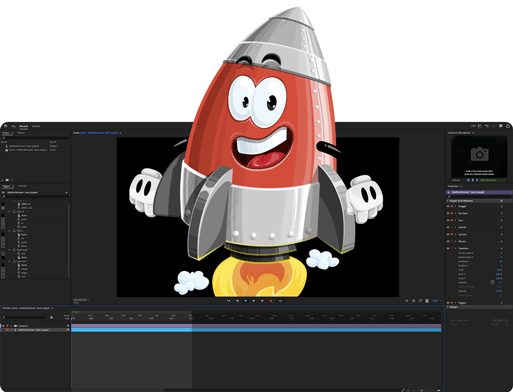513x392 pixels.
Task: Click the blue Stop playback button
Action: 246,301
